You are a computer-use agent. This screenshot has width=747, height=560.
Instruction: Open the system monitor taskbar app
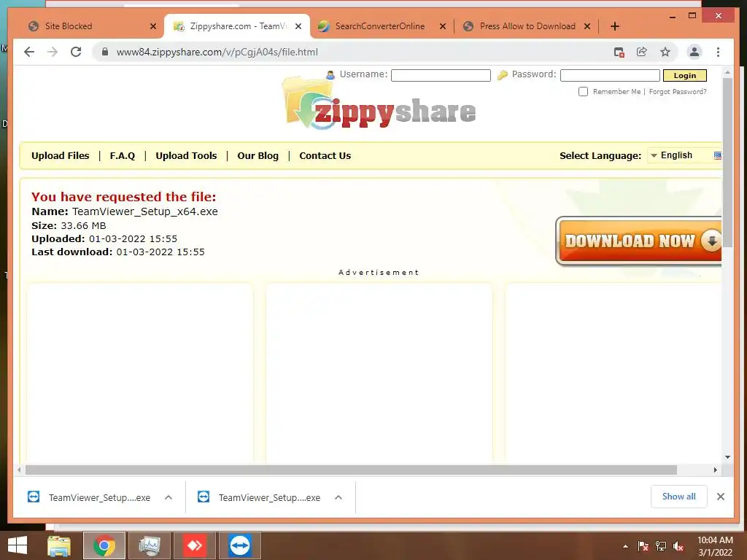coord(150,545)
